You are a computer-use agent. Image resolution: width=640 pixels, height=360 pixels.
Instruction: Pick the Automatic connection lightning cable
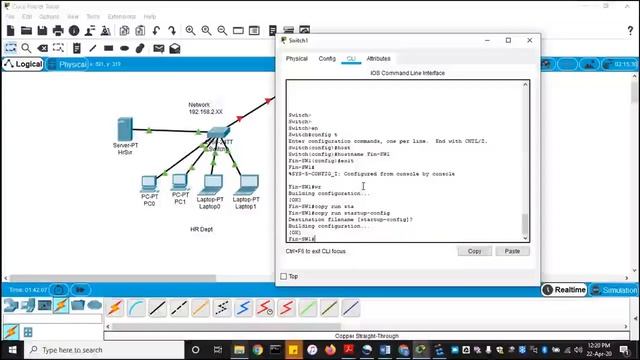[115, 308]
